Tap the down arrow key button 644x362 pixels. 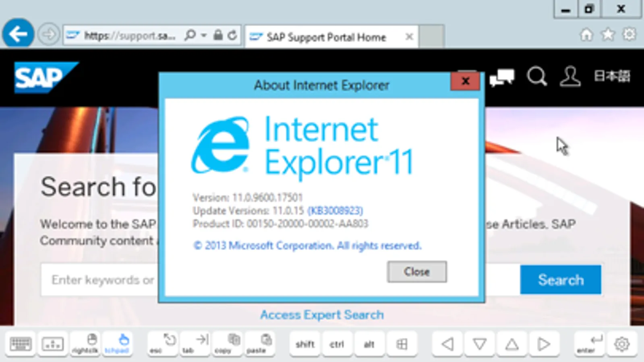pyautogui.click(x=479, y=344)
